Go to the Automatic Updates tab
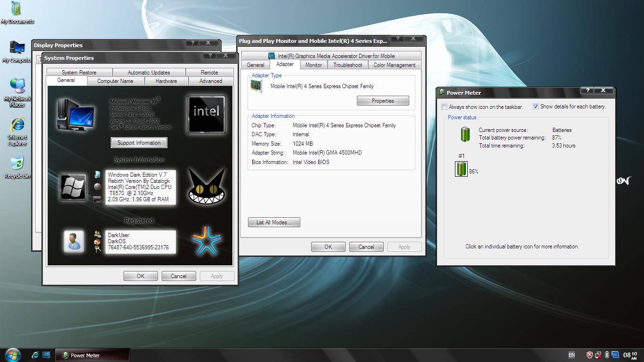Viewport: 644px width, 362px height. click(149, 73)
